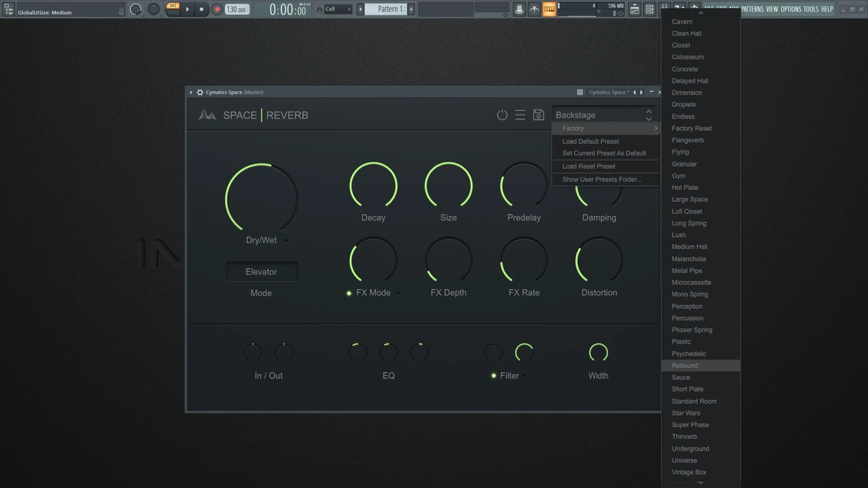
Task: Open the VIEW menu
Action: (x=772, y=9)
